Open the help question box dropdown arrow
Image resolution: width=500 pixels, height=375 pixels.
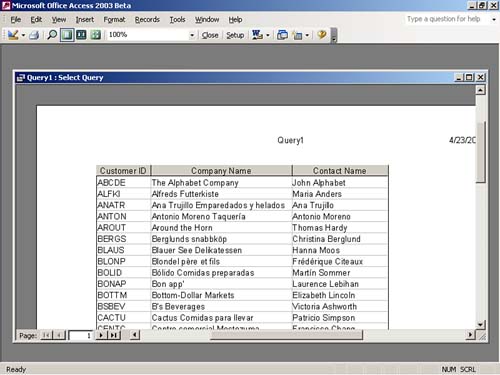(494, 19)
